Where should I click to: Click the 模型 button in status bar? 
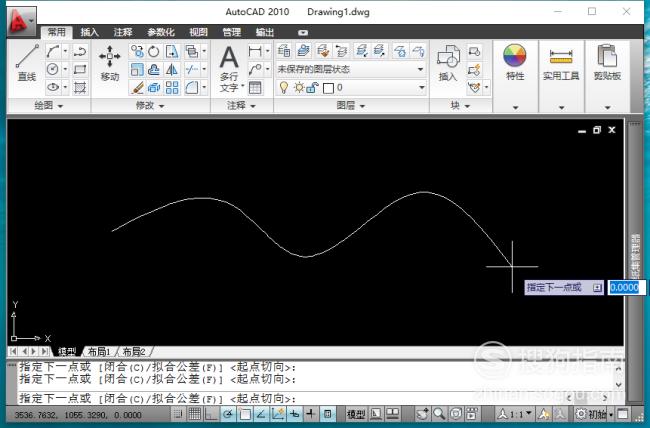coord(356,413)
